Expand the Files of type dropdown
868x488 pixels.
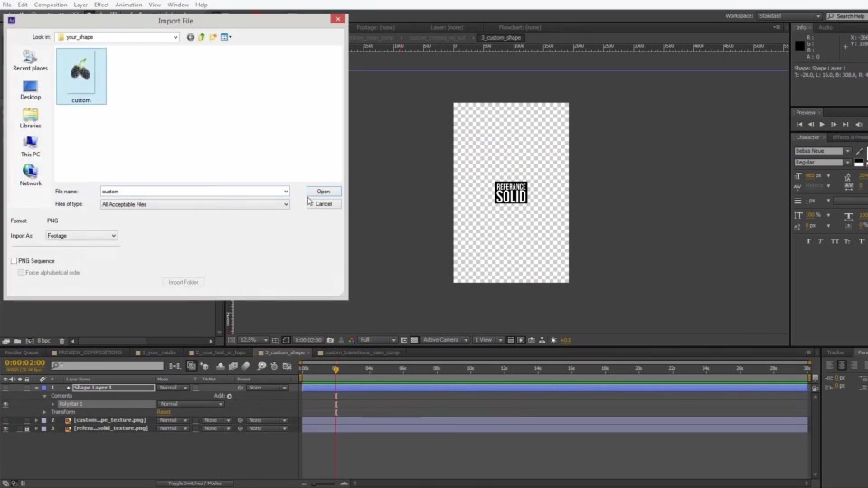195,204
